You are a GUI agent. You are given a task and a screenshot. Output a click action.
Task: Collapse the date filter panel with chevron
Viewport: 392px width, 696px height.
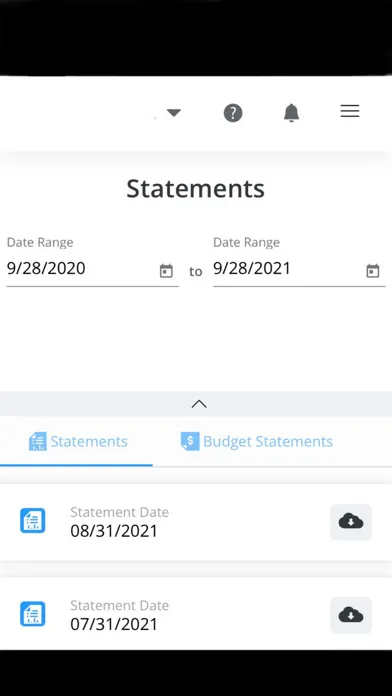click(199, 404)
